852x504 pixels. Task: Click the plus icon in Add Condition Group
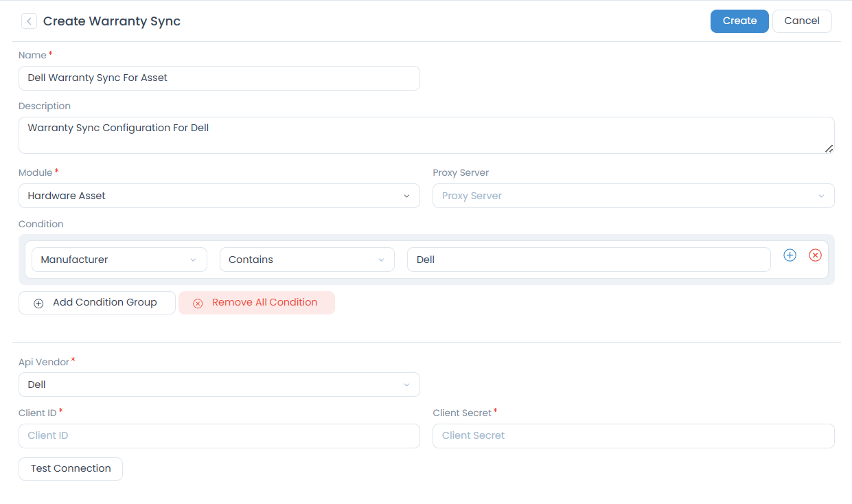38,303
